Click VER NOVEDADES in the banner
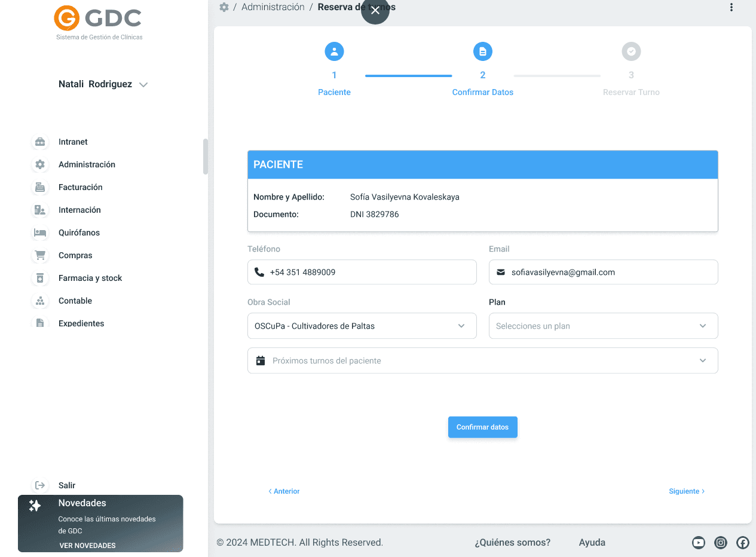756x557 pixels. click(x=87, y=545)
